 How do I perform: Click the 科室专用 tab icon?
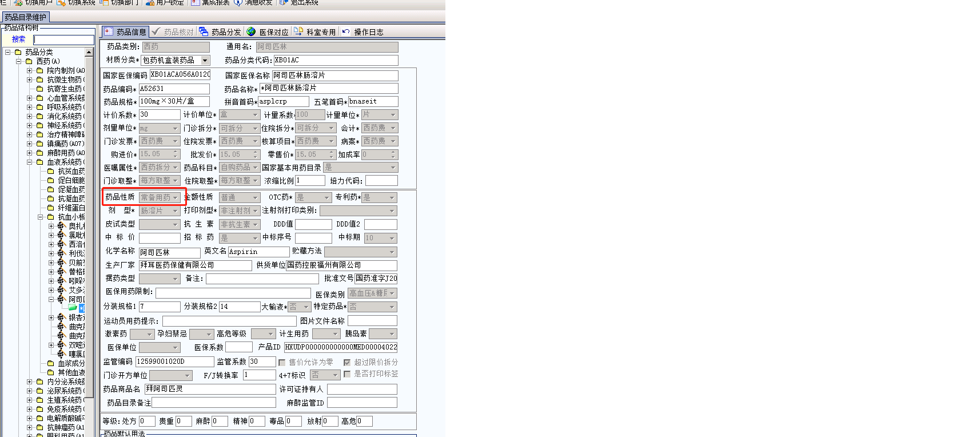point(298,31)
